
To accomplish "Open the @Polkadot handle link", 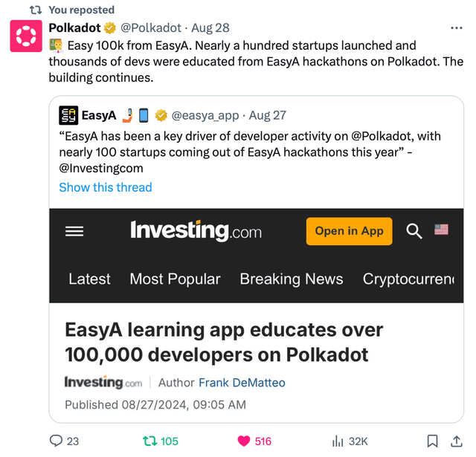I will [x=151, y=27].
